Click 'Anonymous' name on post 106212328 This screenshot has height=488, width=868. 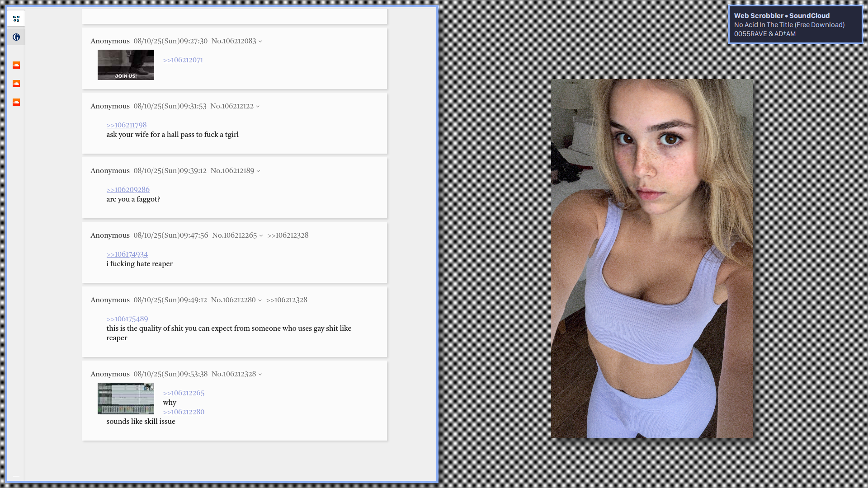[110, 374]
